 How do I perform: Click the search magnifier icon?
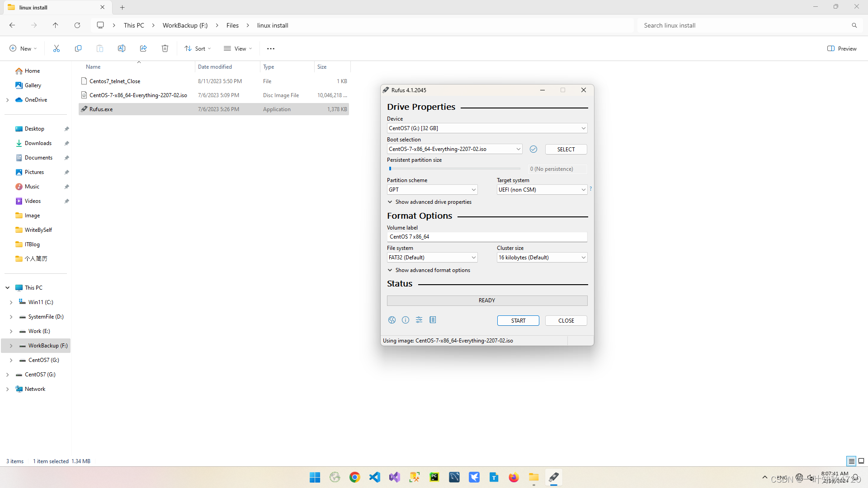coord(854,25)
